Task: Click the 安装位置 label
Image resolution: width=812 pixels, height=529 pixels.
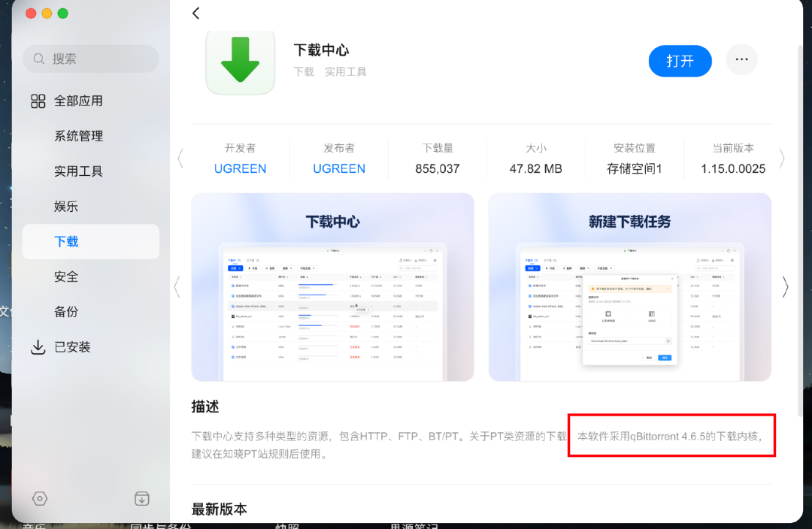Action: tap(635, 148)
